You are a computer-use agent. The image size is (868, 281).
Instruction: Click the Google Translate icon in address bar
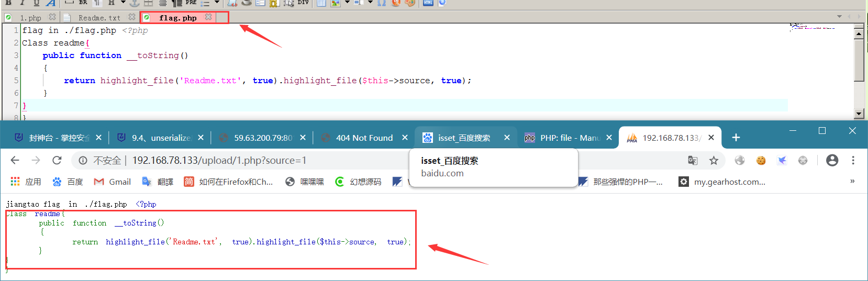coord(693,161)
